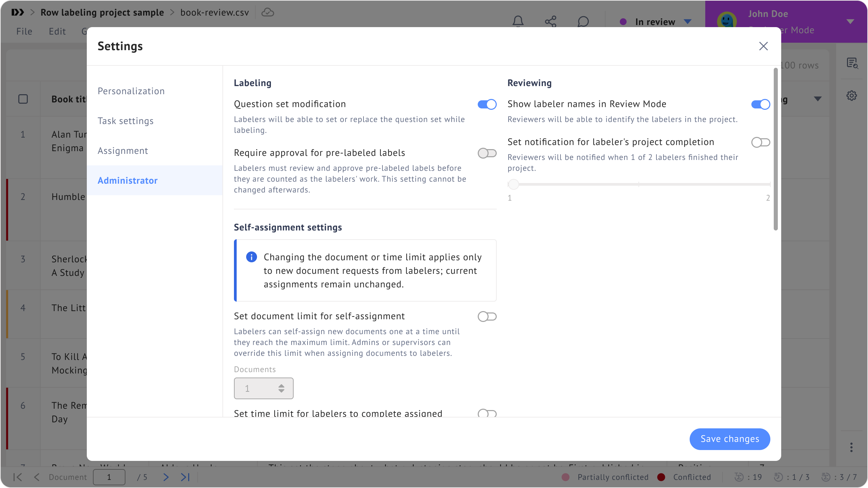Expand the In review status dropdown
Image resolution: width=868 pixels, height=488 pixels.
click(x=687, y=22)
